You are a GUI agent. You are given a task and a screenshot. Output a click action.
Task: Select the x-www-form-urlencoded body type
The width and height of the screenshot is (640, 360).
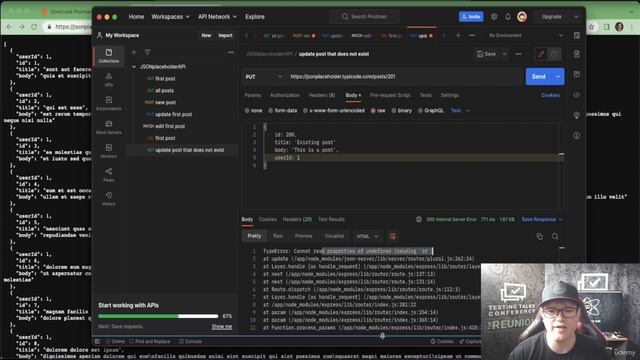point(333,111)
